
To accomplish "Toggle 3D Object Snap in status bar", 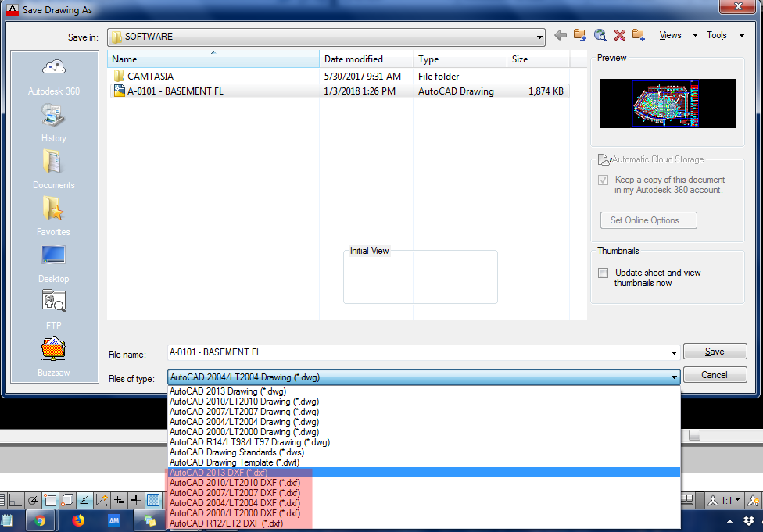I will click(x=67, y=499).
